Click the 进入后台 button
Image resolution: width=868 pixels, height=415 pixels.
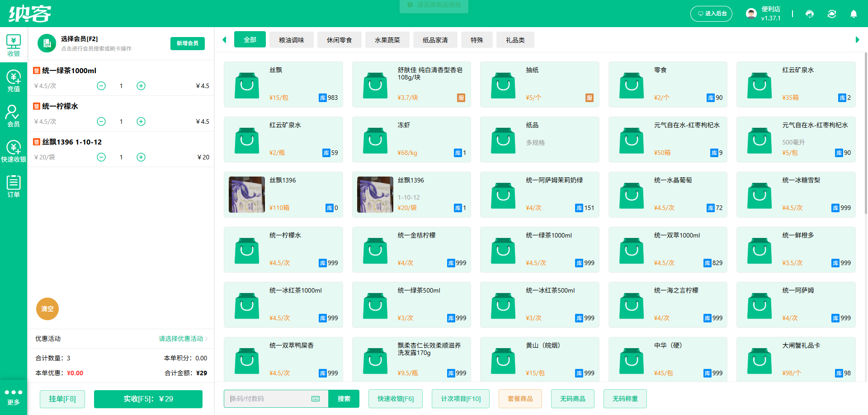(x=712, y=14)
